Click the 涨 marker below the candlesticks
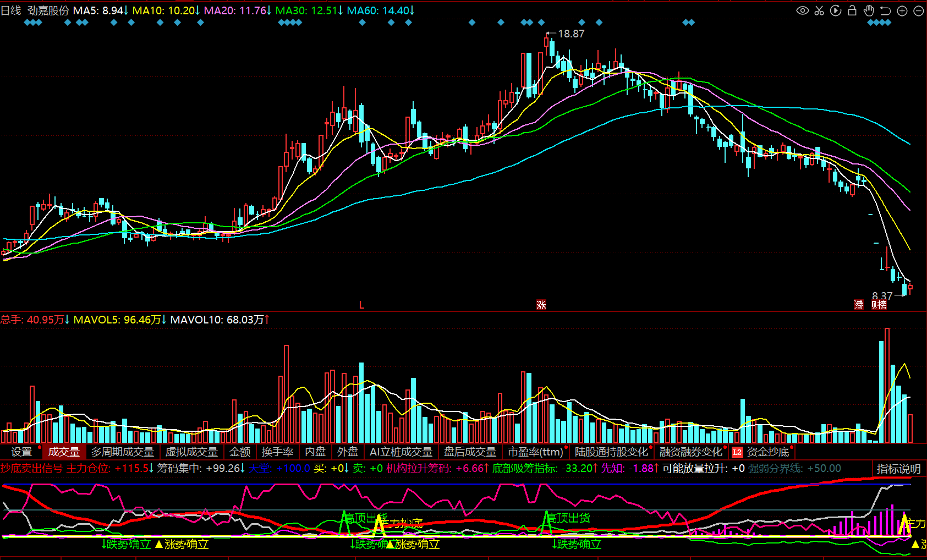 pyautogui.click(x=541, y=305)
